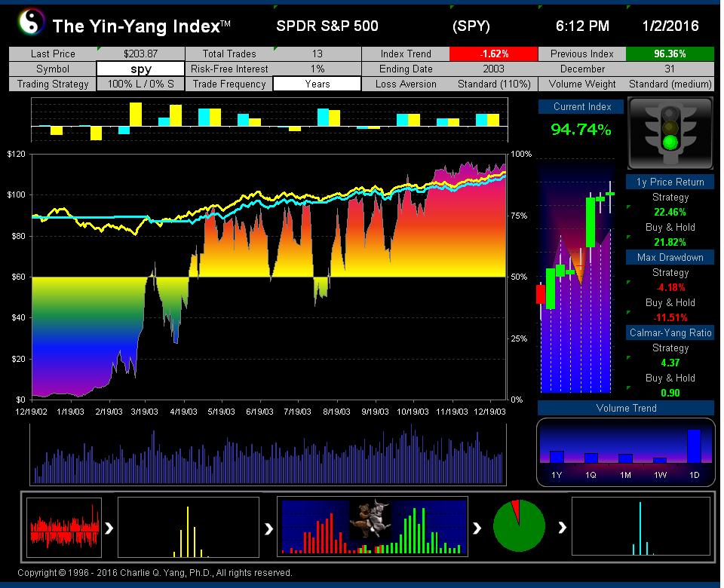The image size is (724, 588).
Task: Select the tall 1D volume trend bar
Action: tap(694, 446)
